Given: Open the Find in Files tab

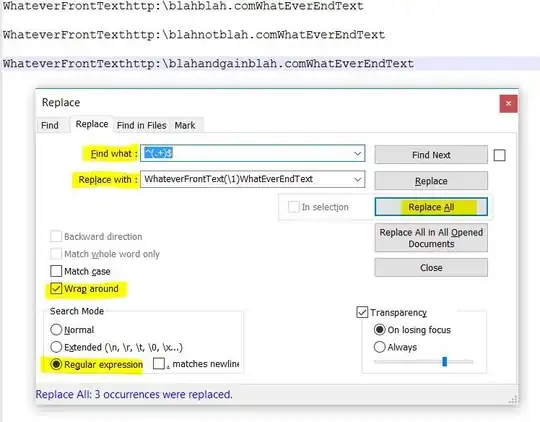Looking at the screenshot, I should [x=142, y=125].
